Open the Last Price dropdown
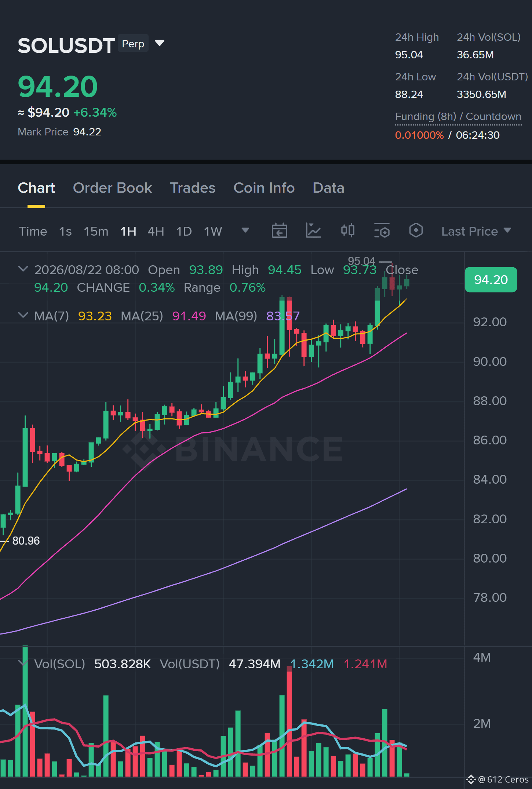 click(476, 231)
